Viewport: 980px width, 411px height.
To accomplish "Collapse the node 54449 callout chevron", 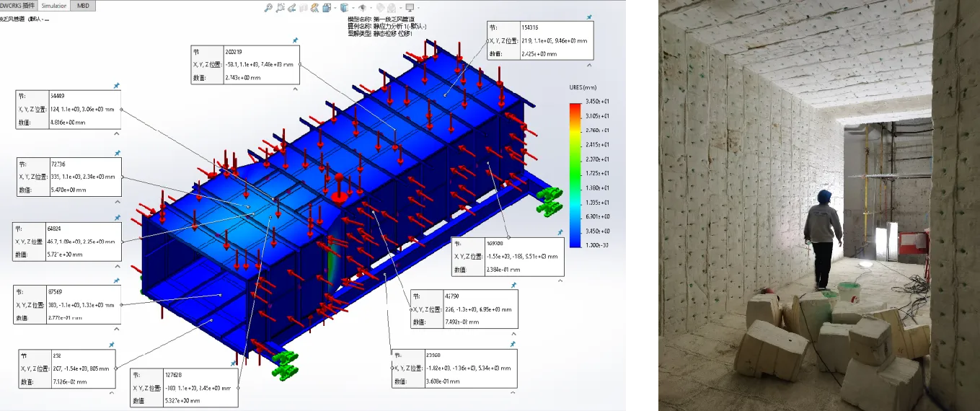I will 117,133.
